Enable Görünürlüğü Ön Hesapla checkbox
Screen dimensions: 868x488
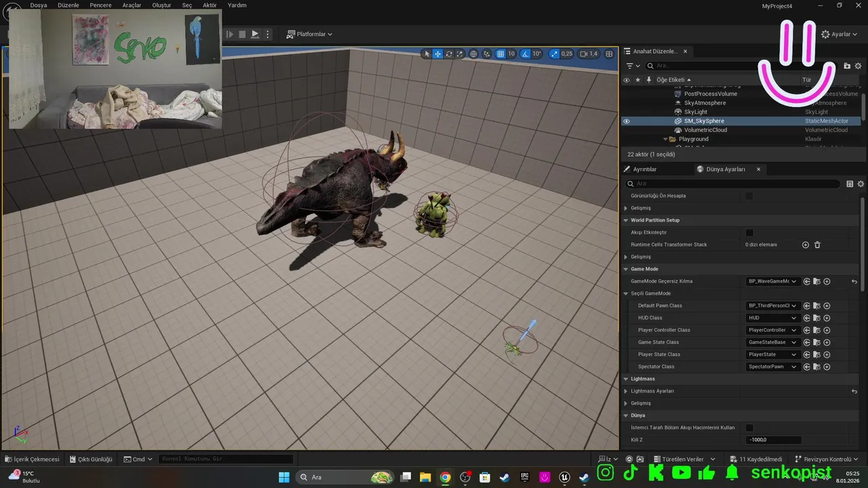[x=749, y=196]
